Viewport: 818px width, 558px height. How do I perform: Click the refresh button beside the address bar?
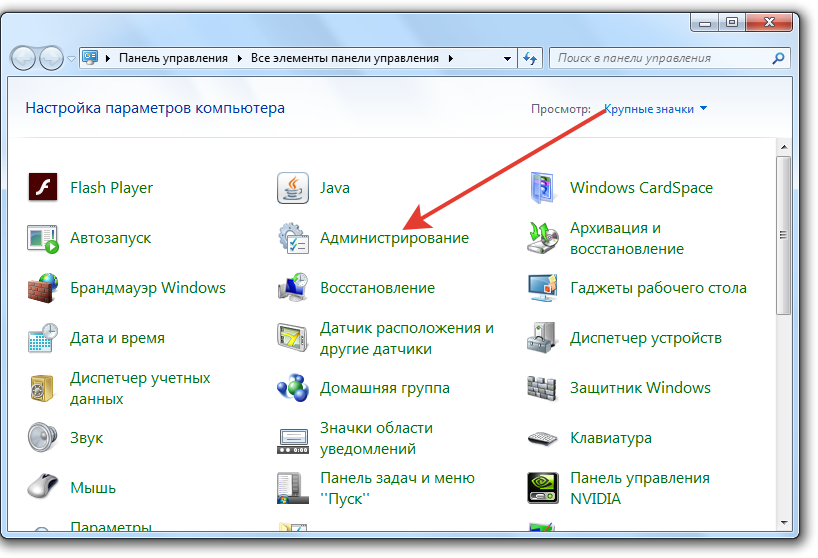click(530, 58)
